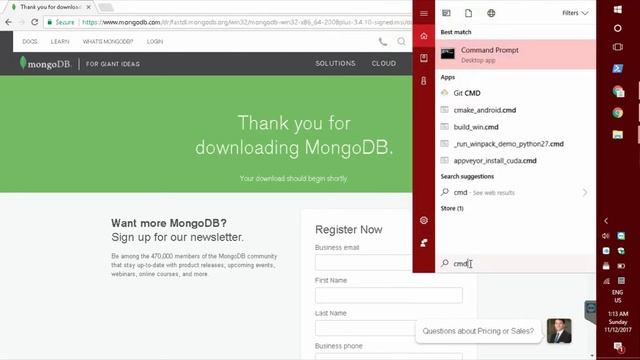Open CLOUD menu on MongoDB header
Viewport: 640px width, 360px height.
pyautogui.click(x=384, y=64)
